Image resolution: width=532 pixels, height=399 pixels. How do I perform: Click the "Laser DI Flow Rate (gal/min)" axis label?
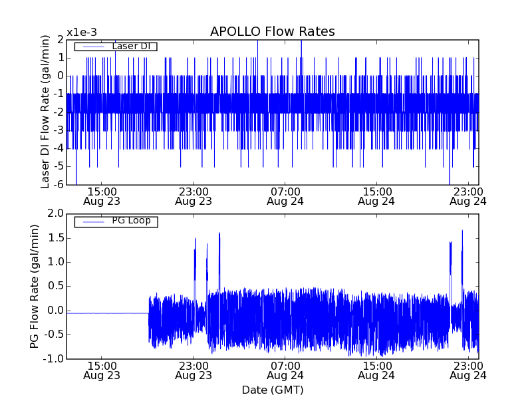(x=45, y=112)
